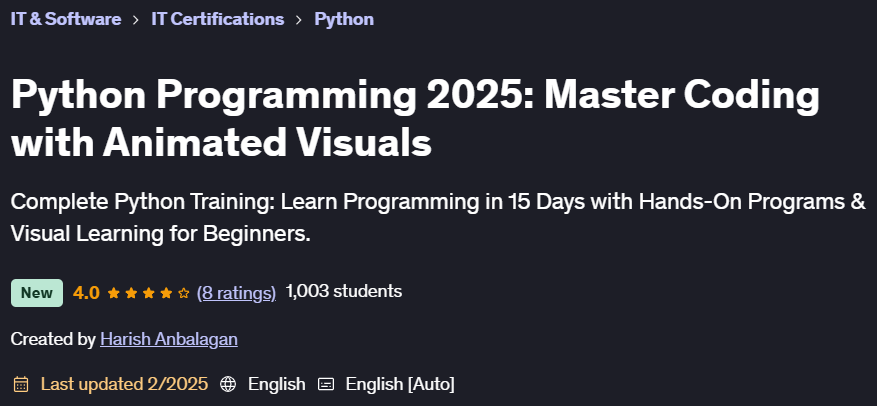The width and height of the screenshot is (877, 406).
Task: Click the closed captions icon
Action: (x=326, y=384)
